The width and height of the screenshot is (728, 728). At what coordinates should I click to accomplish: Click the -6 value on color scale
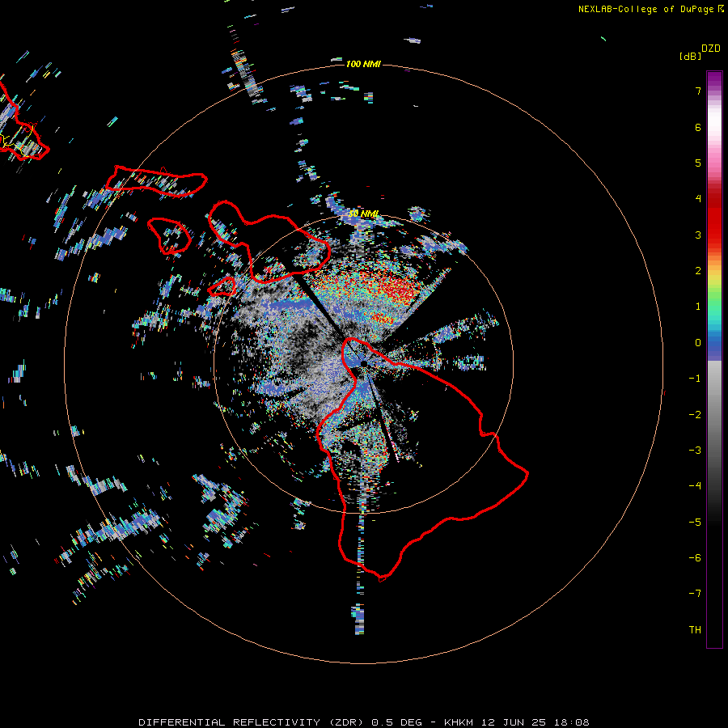[x=695, y=557]
